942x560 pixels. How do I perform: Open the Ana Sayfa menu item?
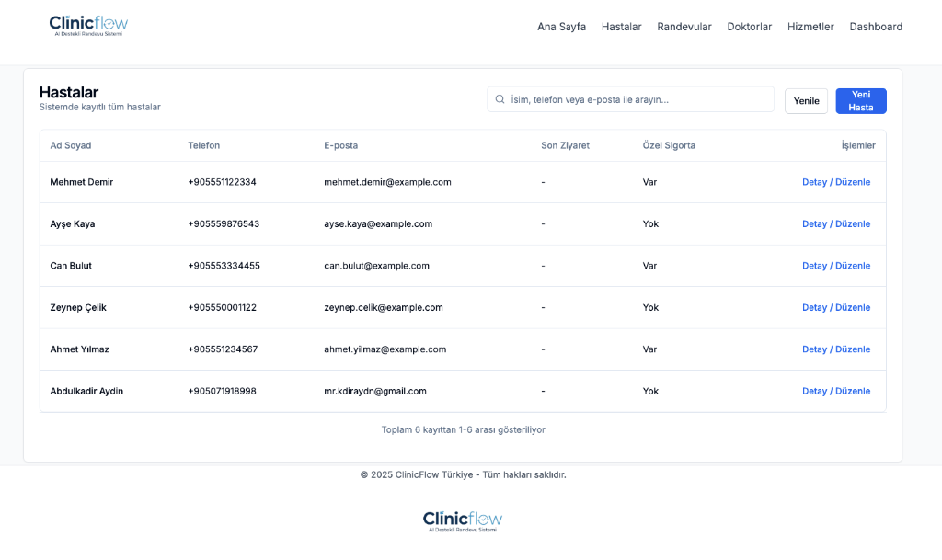561,27
